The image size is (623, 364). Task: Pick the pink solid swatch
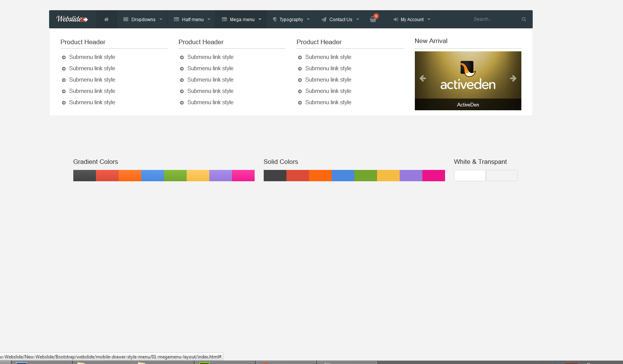[x=434, y=176]
